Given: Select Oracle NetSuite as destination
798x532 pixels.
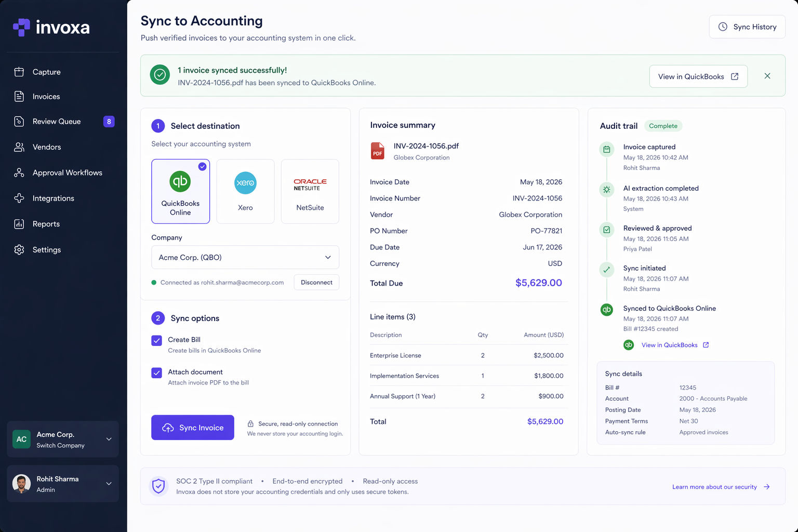Looking at the screenshot, I should (x=310, y=191).
